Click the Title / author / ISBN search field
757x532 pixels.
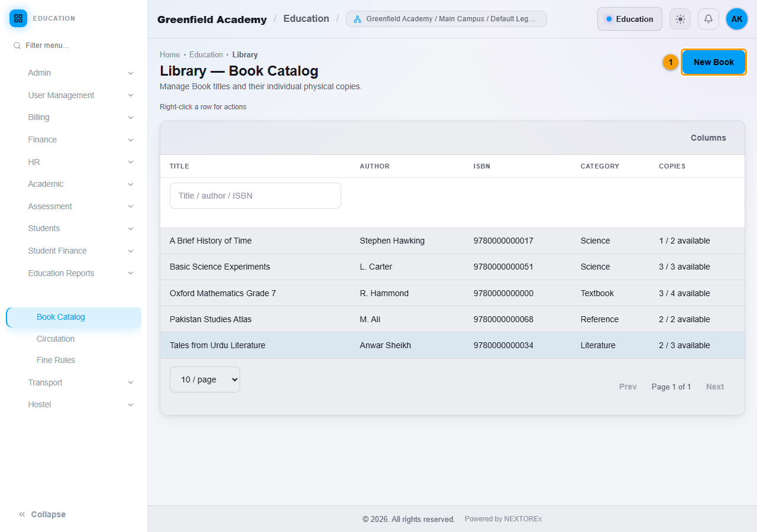click(255, 196)
